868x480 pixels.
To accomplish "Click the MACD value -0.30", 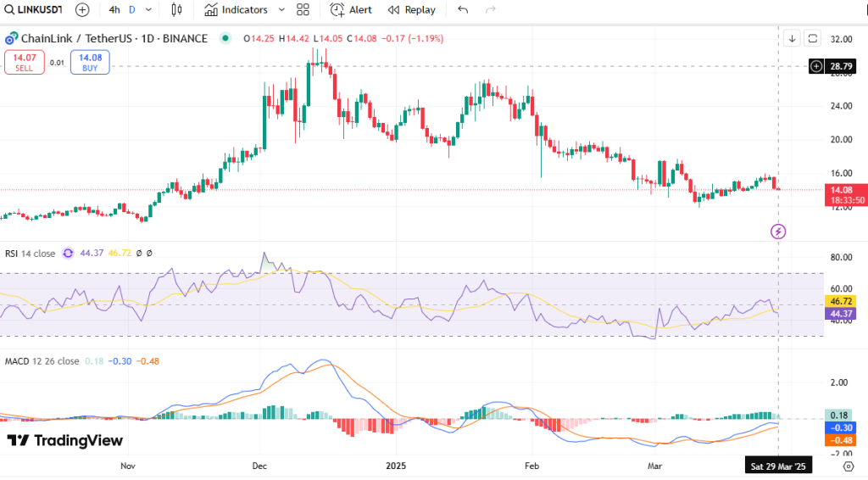I will coord(120,361).
